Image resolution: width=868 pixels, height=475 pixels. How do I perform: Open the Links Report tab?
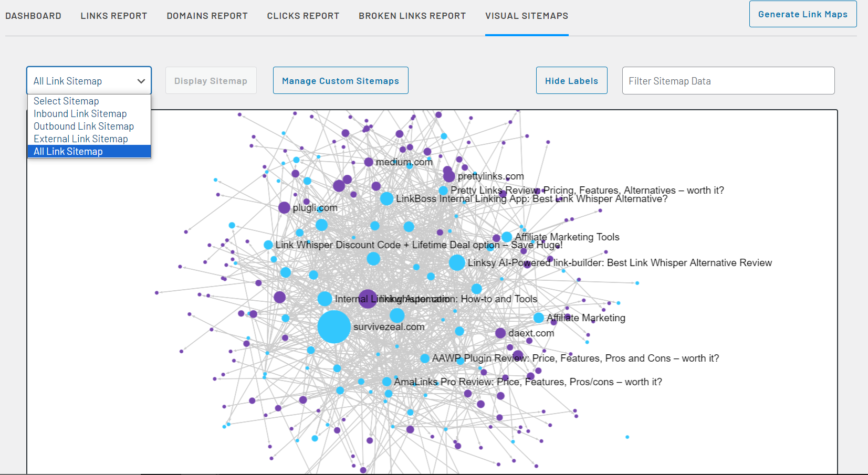(113, 15)
